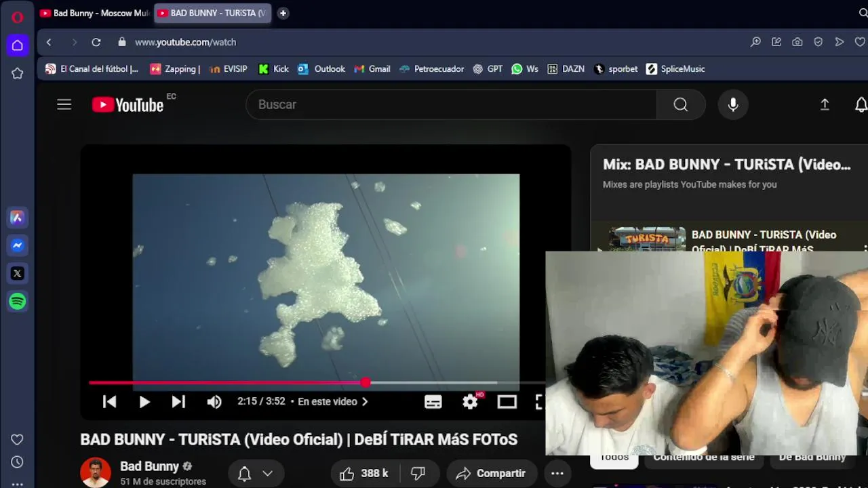Open YouTube hamburger guide menu
868x488 pixels.
[64, 104]
